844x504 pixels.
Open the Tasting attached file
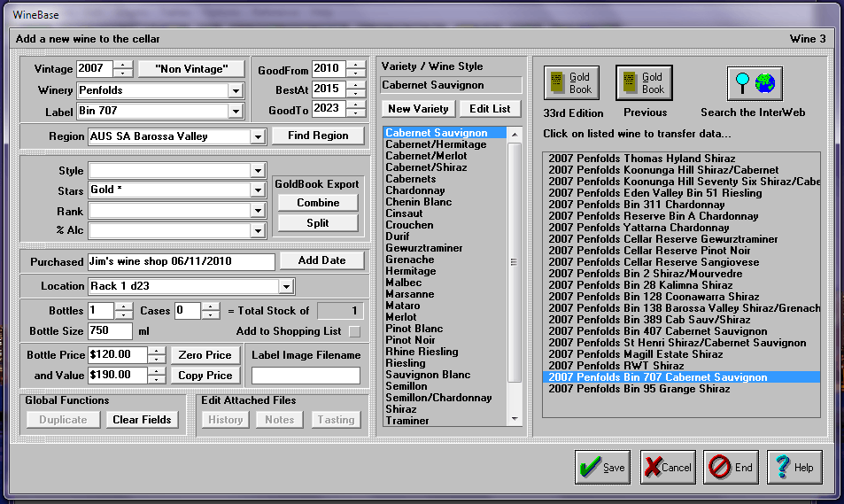(x=337, y=420)
